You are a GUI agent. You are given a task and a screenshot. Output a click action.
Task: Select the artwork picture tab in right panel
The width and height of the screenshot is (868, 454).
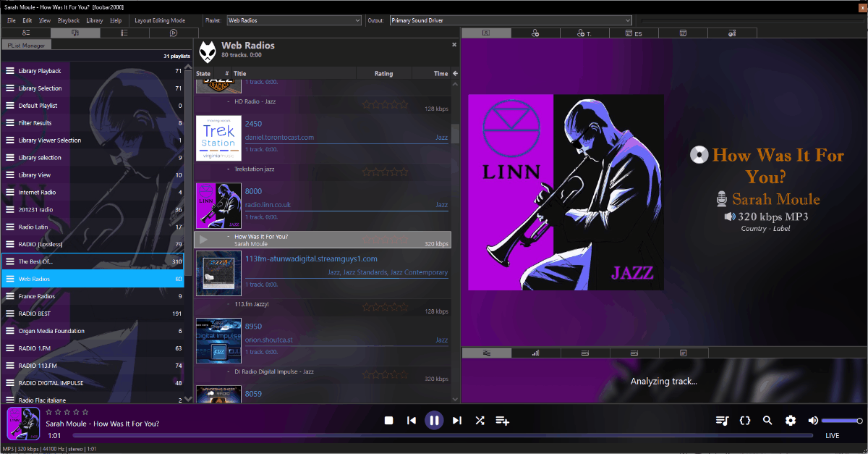pos(486,33)
